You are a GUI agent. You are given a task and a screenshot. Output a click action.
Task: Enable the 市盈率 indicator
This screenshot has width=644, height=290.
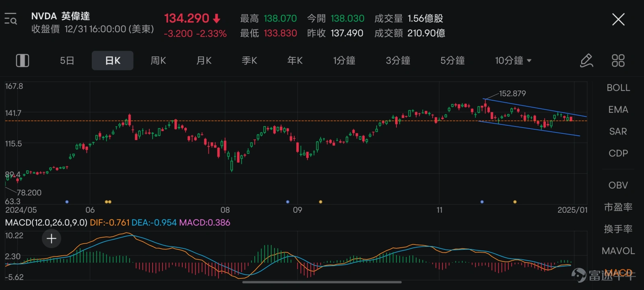618,207
